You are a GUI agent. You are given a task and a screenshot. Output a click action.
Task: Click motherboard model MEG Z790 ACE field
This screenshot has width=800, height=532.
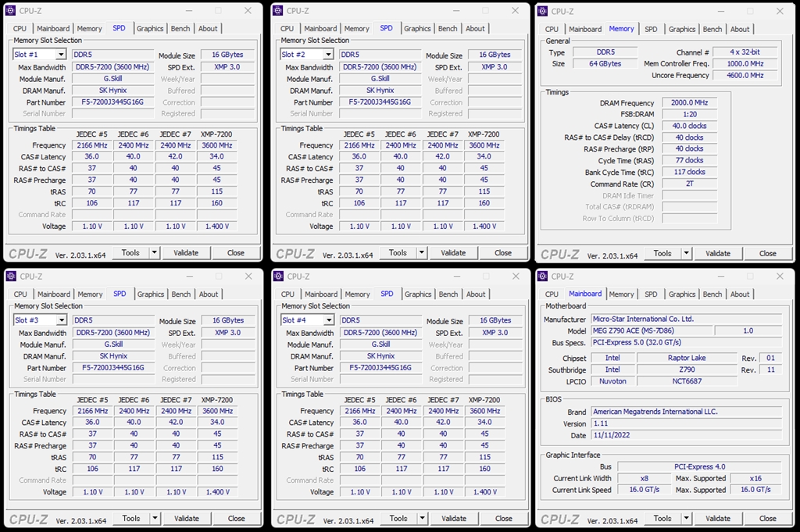(652, 330)
